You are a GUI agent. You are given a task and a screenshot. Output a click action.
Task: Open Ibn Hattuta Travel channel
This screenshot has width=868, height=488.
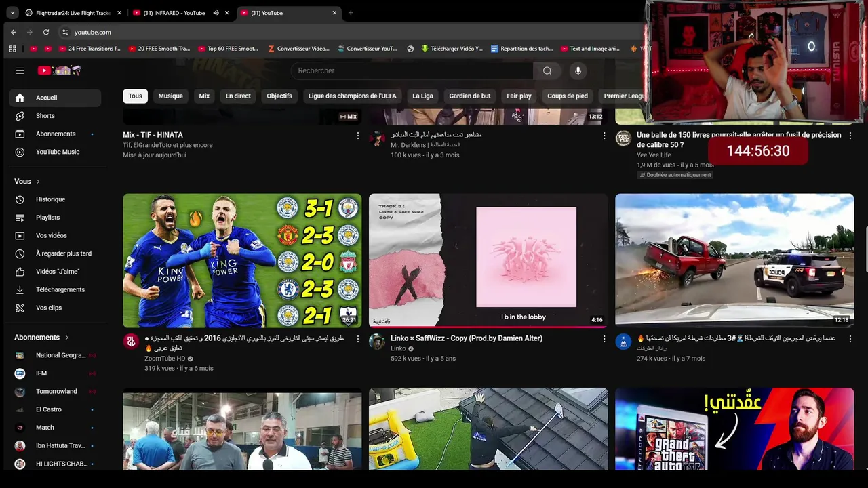pyautogui.click(x=55, y=445)
